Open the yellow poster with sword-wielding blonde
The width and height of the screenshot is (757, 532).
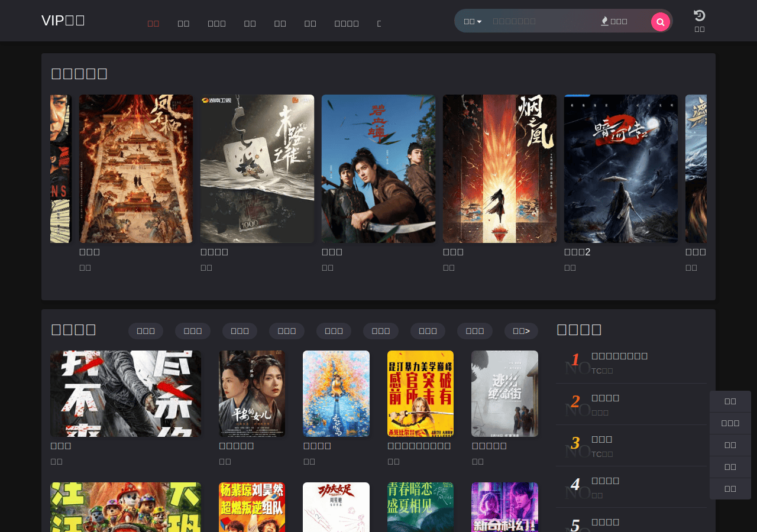[420, 394]
